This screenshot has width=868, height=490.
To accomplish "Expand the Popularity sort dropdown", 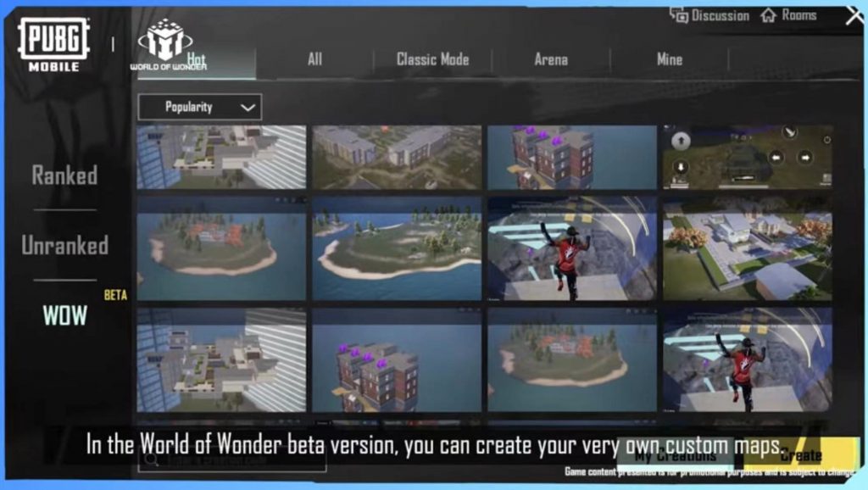I will tap(200, 107).
